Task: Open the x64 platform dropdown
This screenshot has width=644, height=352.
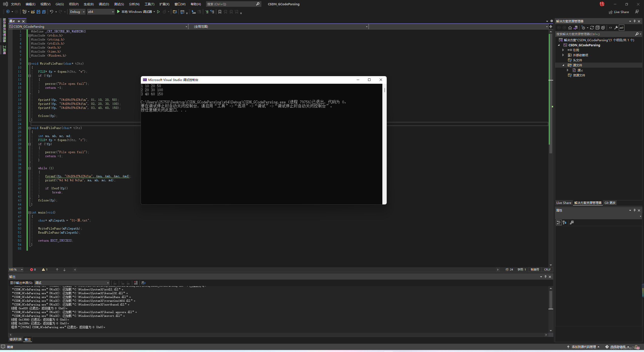Action: point(101,12)
